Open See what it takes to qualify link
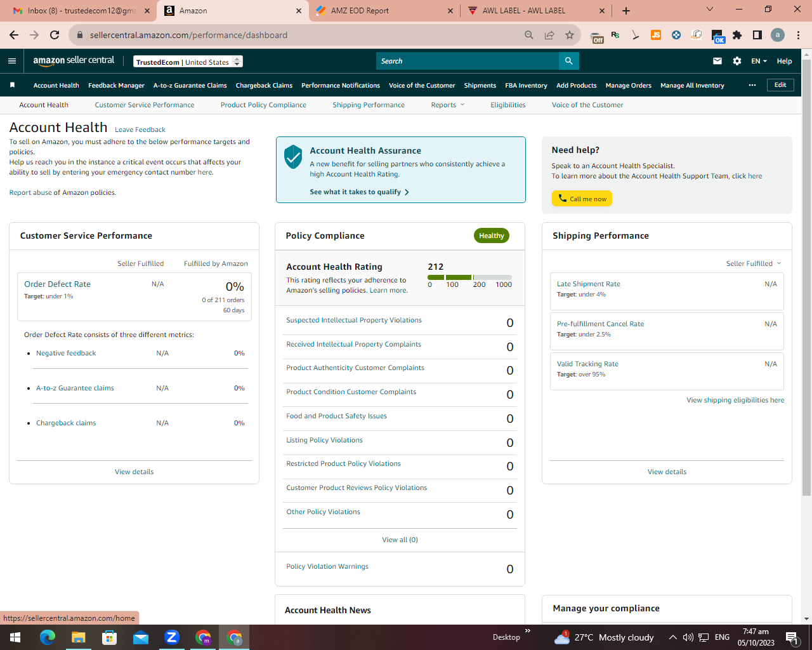The height and width of the screenshot is (650, 812). coord(359,192)
